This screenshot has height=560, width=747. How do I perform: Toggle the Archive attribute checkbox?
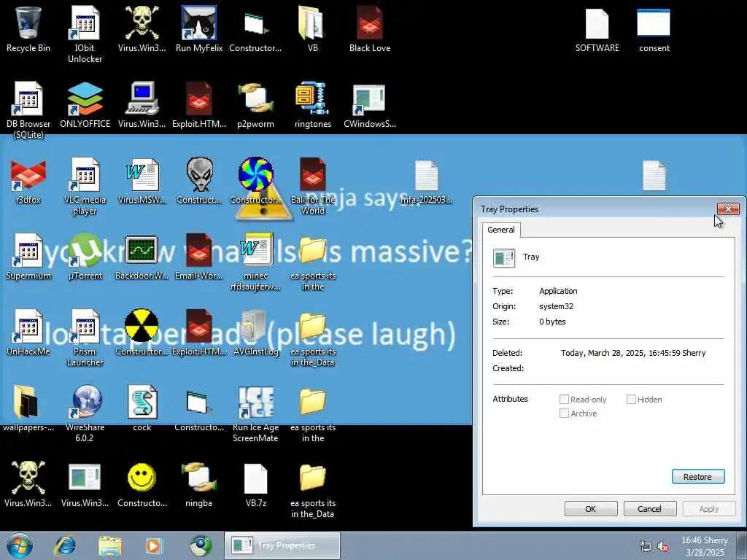tap(564, 413)
